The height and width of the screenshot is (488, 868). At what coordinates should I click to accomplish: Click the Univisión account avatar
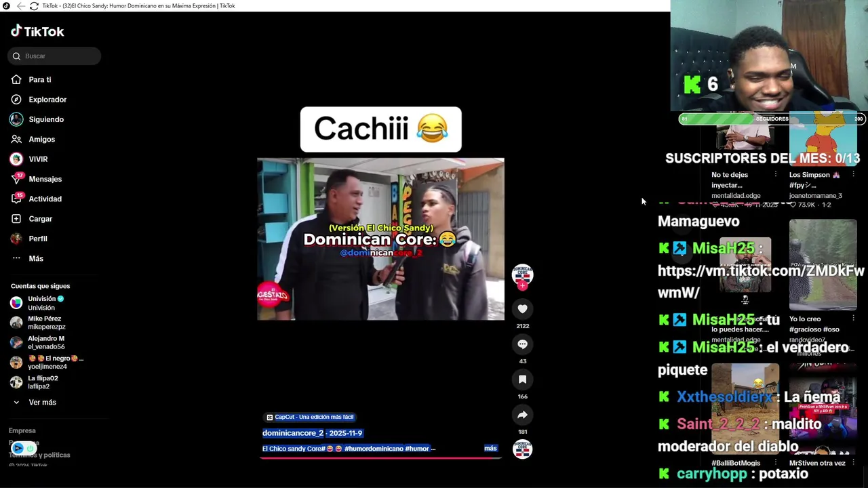pyautogui.click(x=16, y=303)
